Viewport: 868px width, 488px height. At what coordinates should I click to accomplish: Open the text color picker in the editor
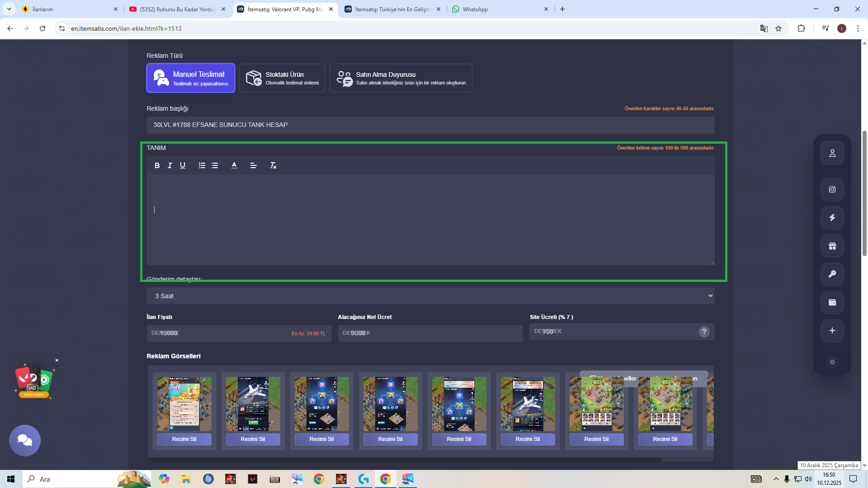click(x=234, y=165)
